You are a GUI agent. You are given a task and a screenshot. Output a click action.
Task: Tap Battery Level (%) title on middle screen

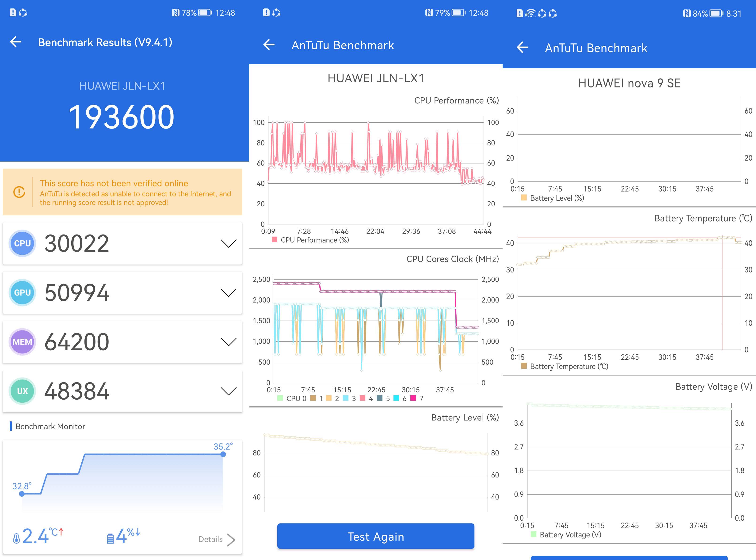465,418
